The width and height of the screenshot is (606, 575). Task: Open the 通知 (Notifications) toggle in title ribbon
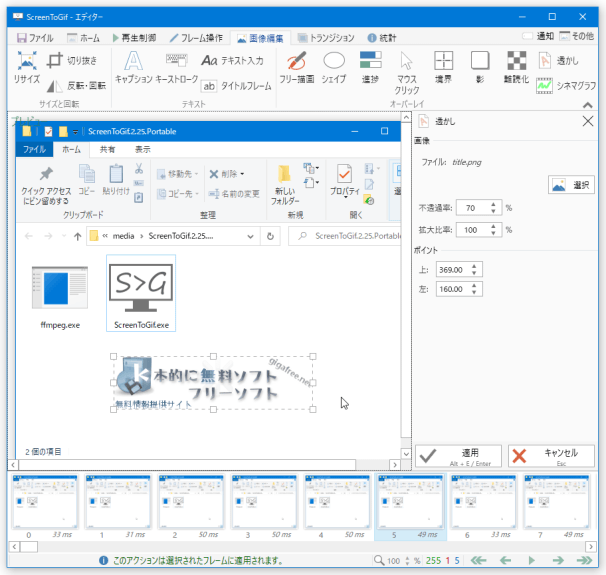point(538,37)
